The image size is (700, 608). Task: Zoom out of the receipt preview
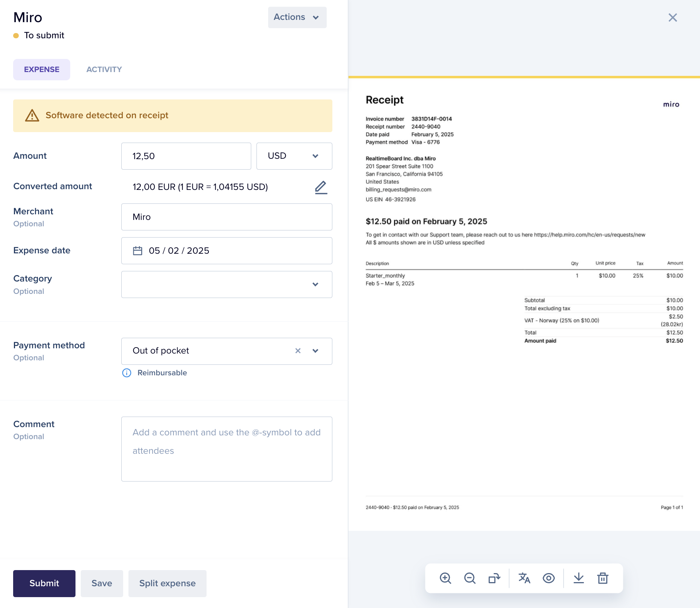470,578
